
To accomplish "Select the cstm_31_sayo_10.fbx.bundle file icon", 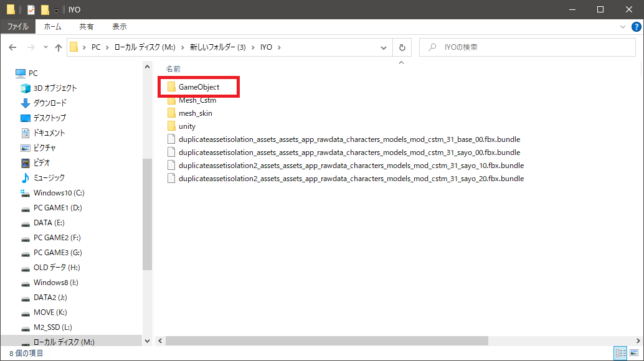I will (171, 166).
